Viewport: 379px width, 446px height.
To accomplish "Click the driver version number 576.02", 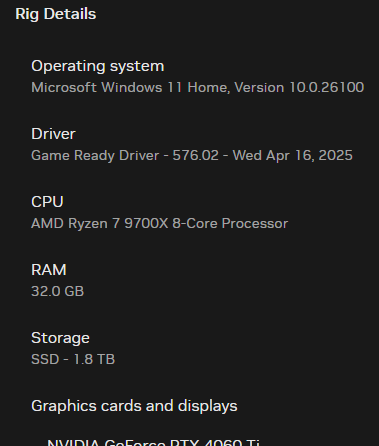I will pos(195,156).
